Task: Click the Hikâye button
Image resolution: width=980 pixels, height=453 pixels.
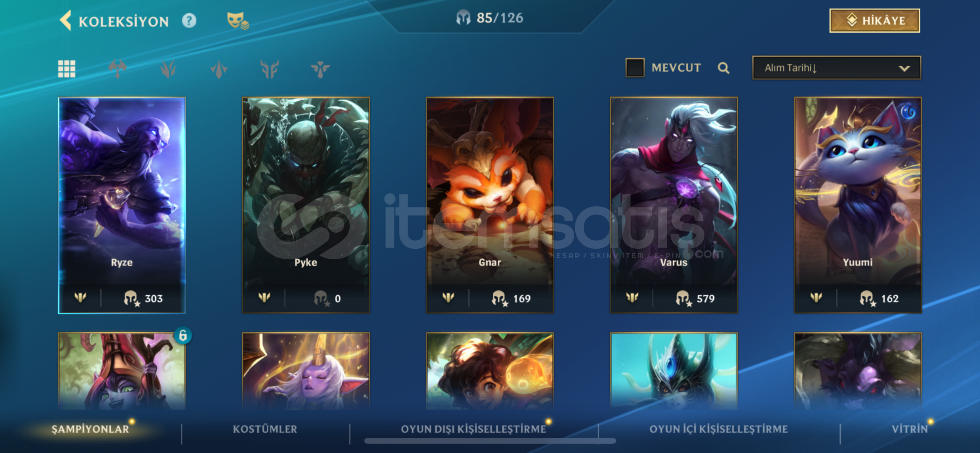Action: pos(875,21)
